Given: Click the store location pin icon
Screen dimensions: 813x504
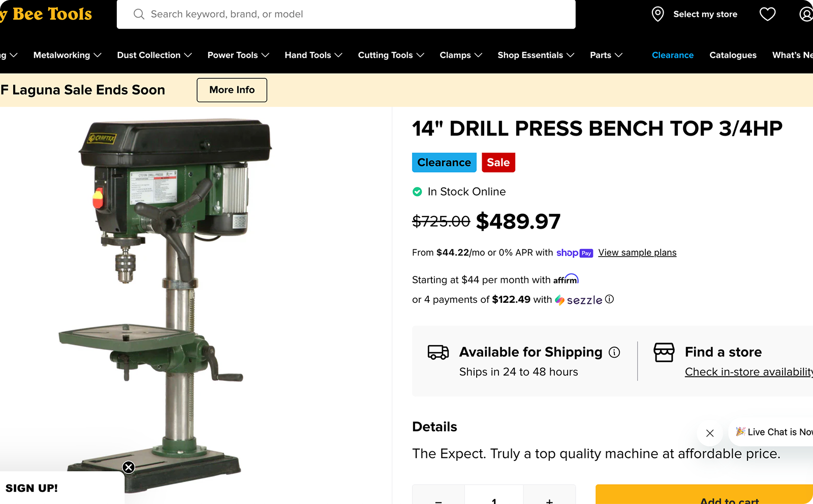Looking at the screenshot, I should point(658,14).
